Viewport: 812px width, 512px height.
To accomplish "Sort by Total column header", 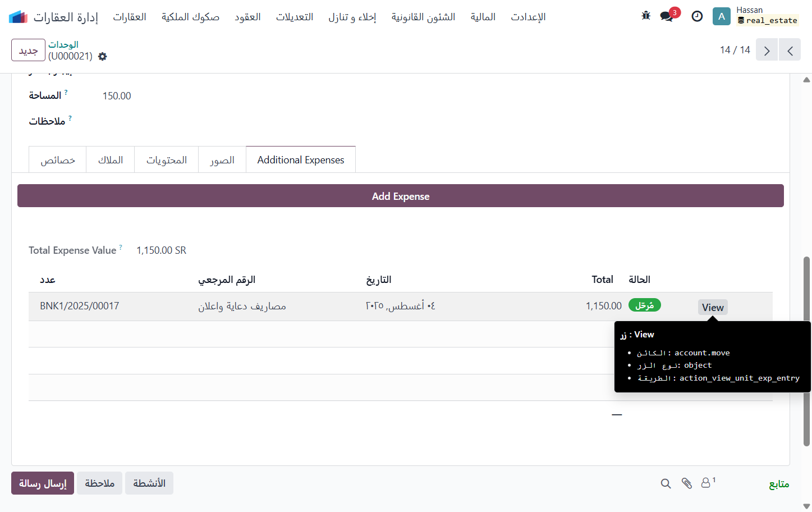I will [602, 280].
